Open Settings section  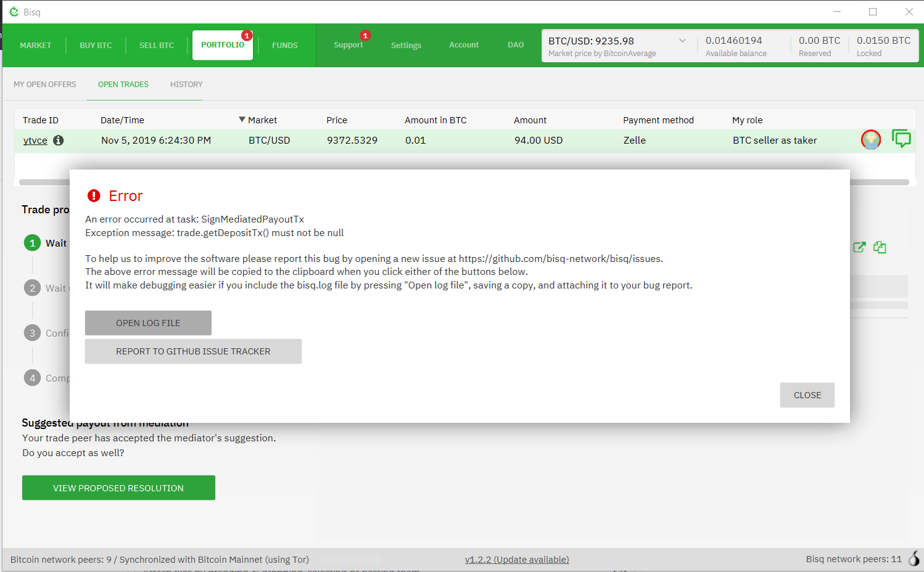point(406,46)
